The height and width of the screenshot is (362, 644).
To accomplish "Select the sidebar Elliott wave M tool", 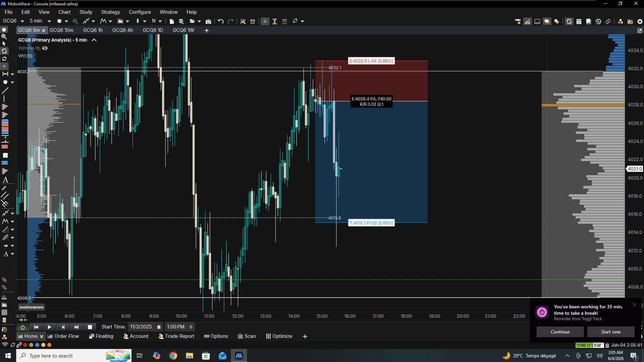I will [5, 221].
